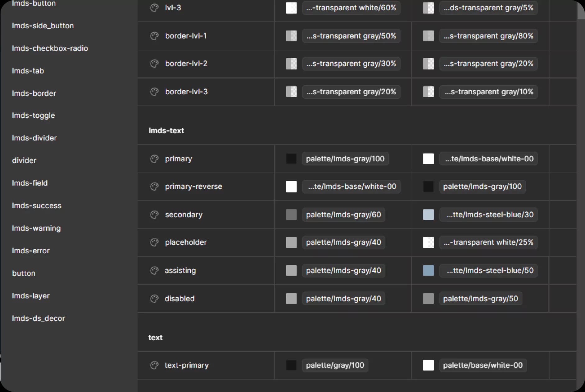585x392 pixels.
Task: Open the lmds-toggle group
Action: click(33, 115)
